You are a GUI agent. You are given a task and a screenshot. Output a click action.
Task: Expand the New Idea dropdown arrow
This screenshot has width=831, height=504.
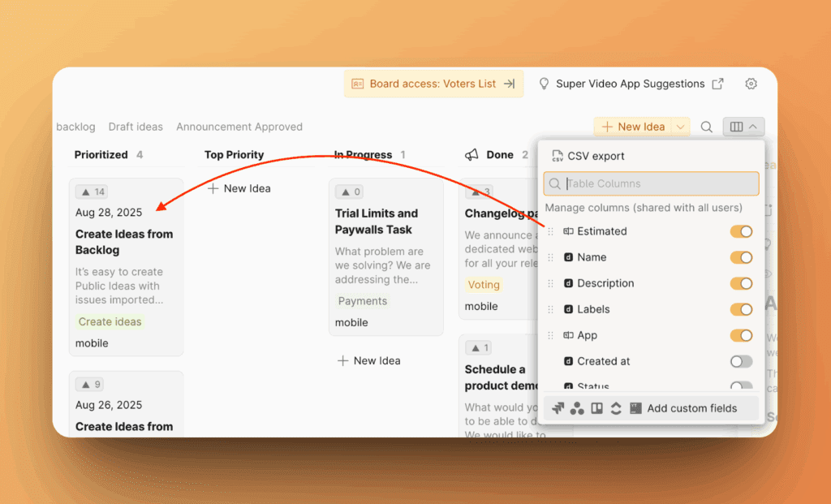coord(681,127)
